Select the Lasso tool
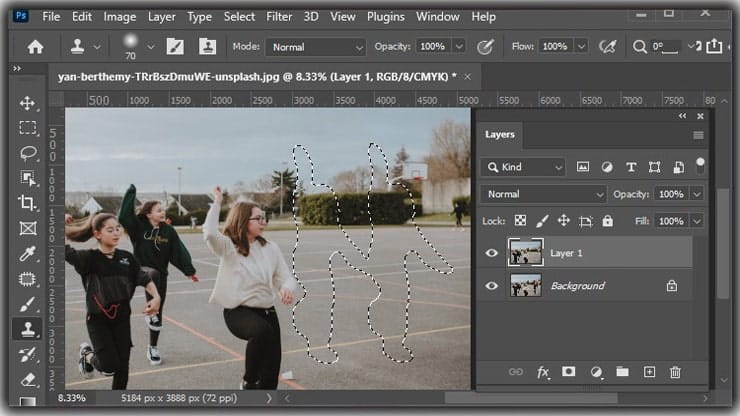Screen dimensions: 740x416 pos(27,153)
